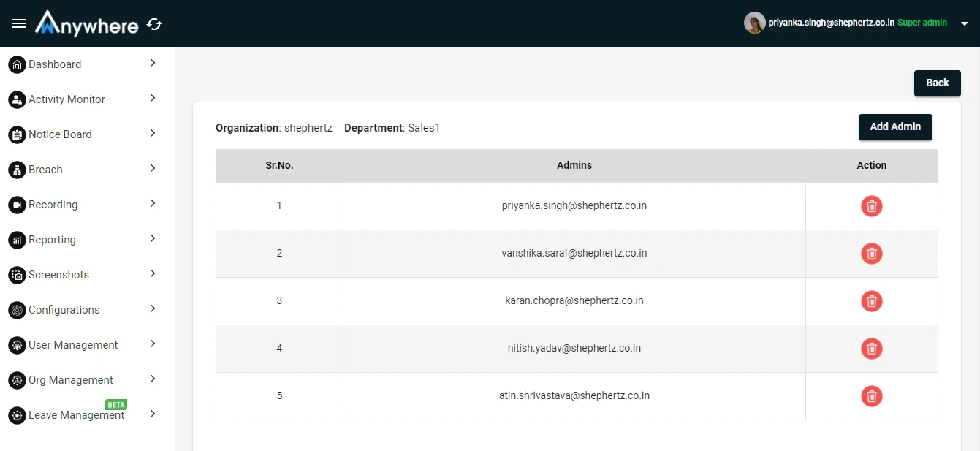Select the Screenshots sidebar icon
The image size is (980, 451).
[17, 275]
